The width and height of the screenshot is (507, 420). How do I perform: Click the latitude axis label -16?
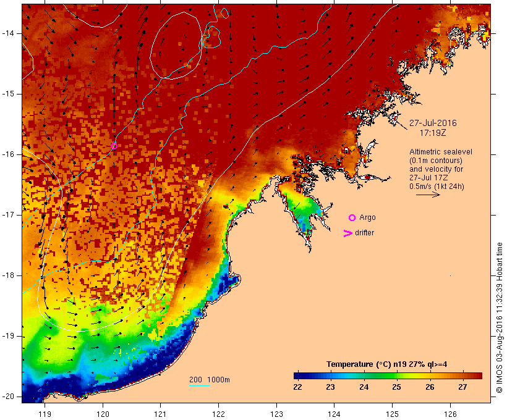8,154
